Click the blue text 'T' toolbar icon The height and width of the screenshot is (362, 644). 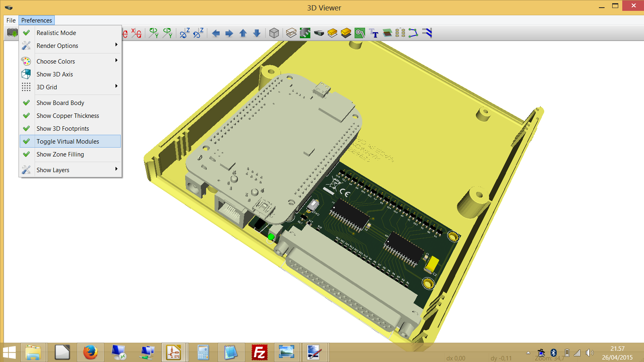coord(374,33)
